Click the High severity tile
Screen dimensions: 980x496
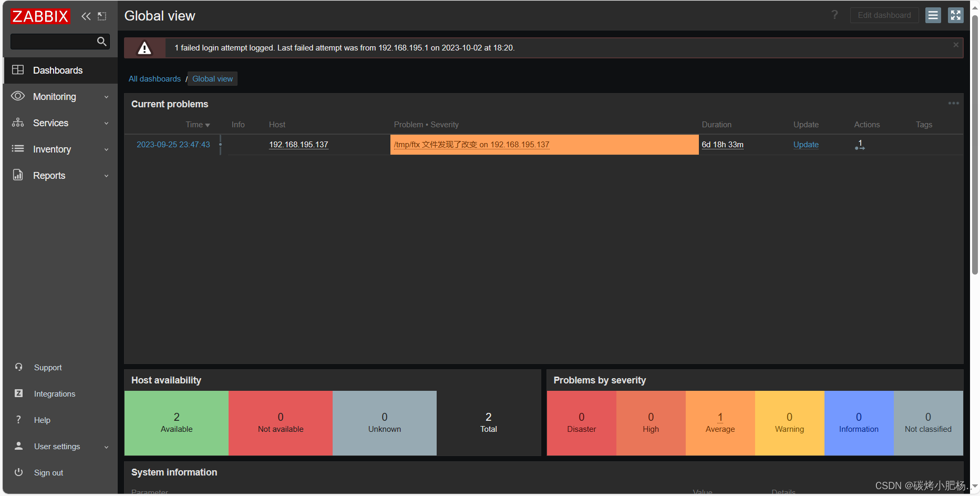coord(651,423)
